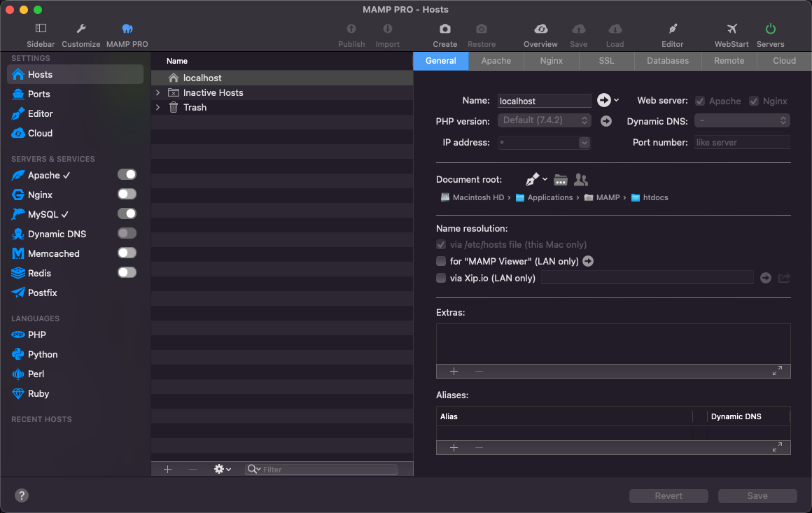812x513 pixels.
Task: Add an Extras entry with plus button
Action: [x=454, y=372]
